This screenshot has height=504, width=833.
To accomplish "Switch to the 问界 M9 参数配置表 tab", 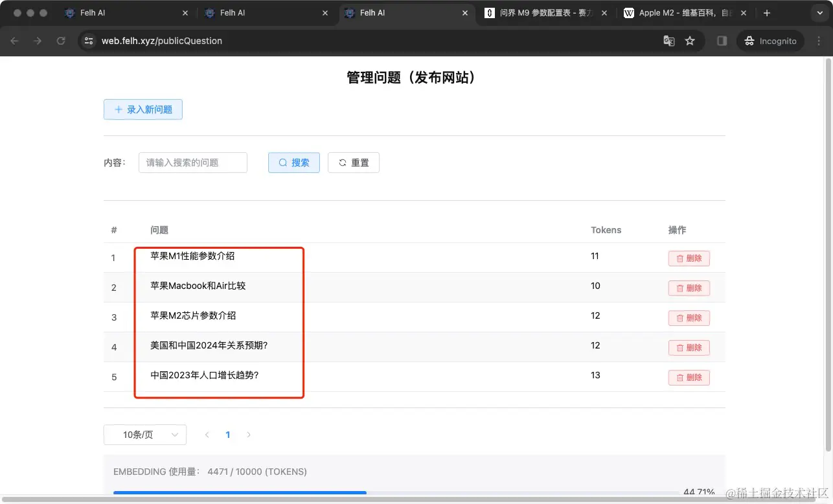I will point(547,13).
